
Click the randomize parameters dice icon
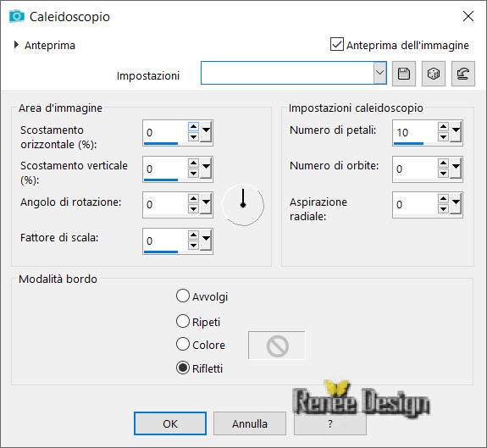pyautogui.click(x=434, y=74)
